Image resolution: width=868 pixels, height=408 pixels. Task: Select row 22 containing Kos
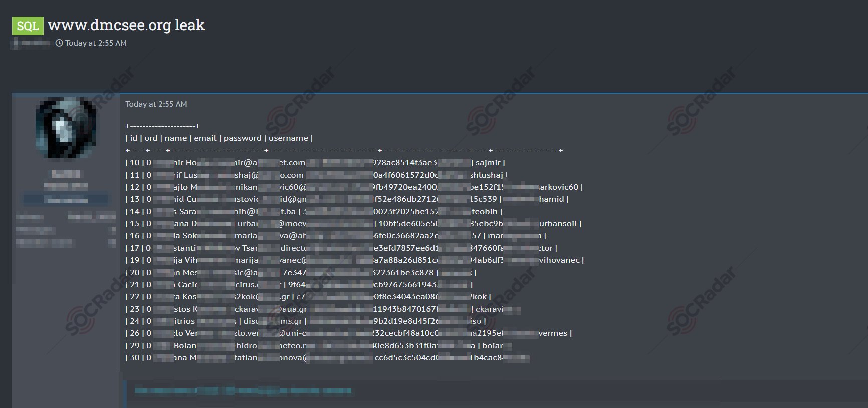point(308,297)
